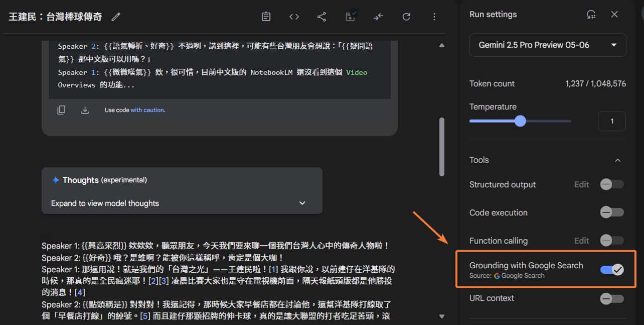Viewport: 644px width, 325px height.
Task: Collapse the Tools section chevron
Action: coord(617,160)
